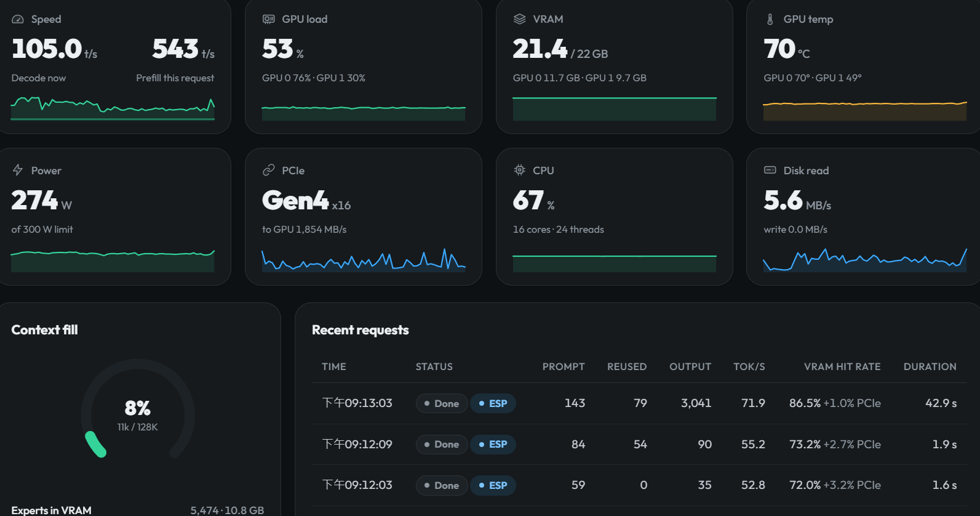Select the Done badge in the 09:12:03 row

coord(442,485)
